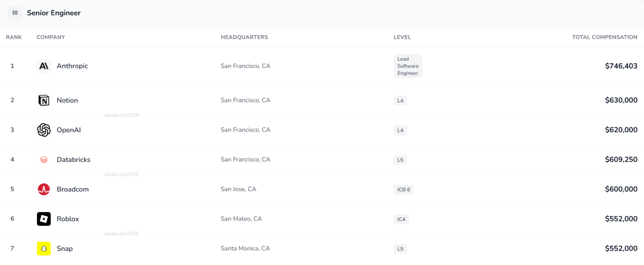Click the Company column header
Screen dimensions: 644x265
point(51,38)
